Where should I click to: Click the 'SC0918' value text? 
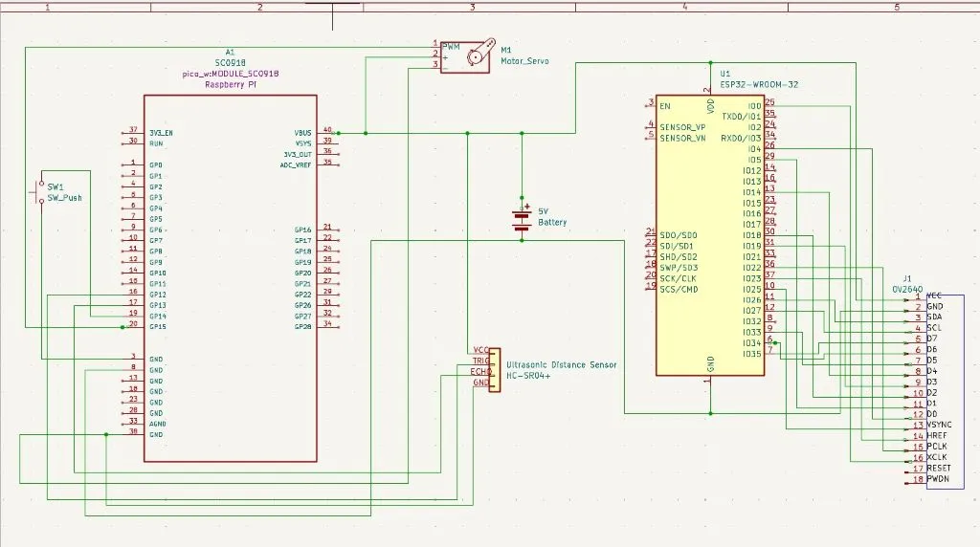(230, 62)
